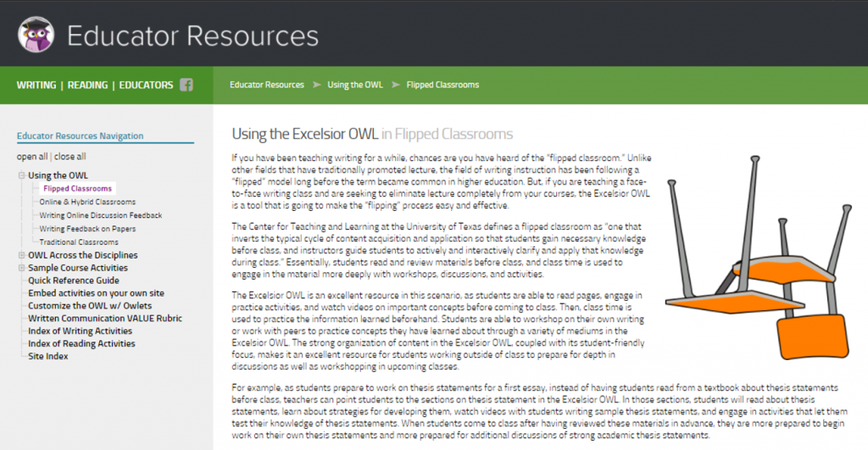This screenshot has width=868, height=450.
Task: Click the flipped chairs illustration
Action: (x=759, y=258)
